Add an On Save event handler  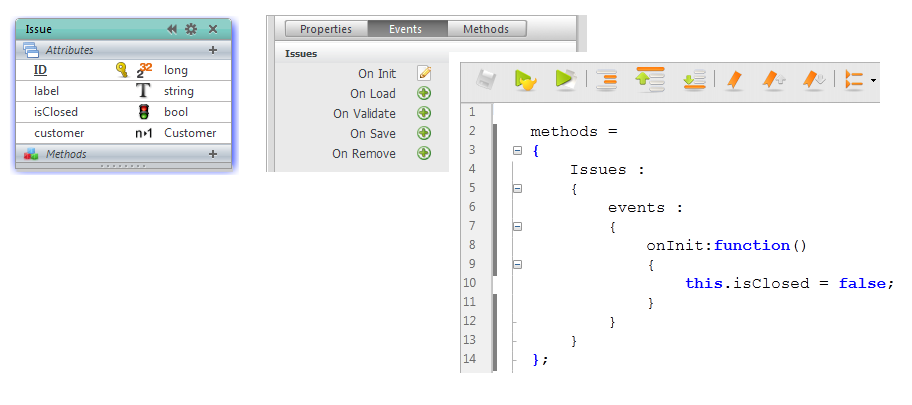pos(424,133)
